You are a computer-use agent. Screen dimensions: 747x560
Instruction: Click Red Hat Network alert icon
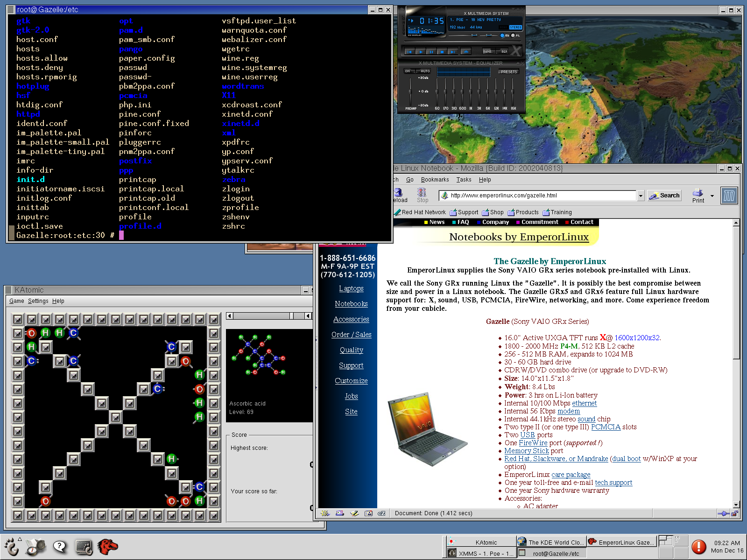(699, 546)
